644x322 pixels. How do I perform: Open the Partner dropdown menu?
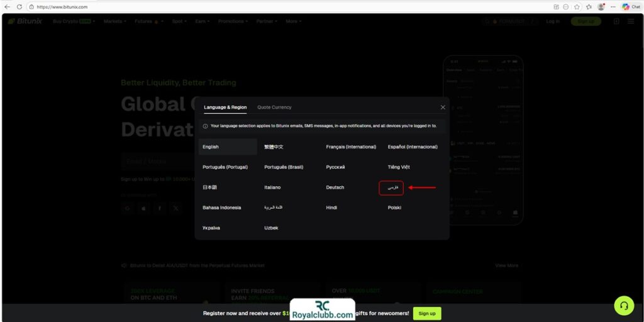pyautogui.click(x=267, y=21)
